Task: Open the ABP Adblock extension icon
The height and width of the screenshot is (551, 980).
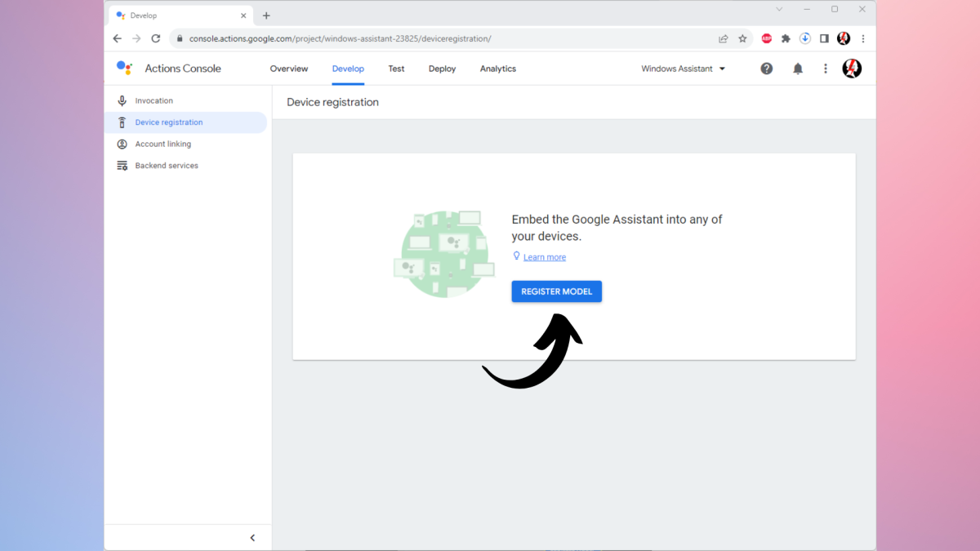Action: [x=767, y=38]
